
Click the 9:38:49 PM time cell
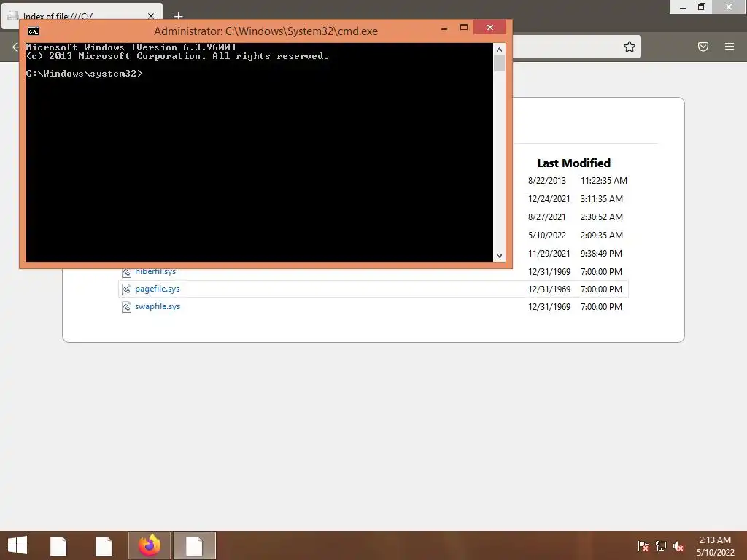(601, 253)
